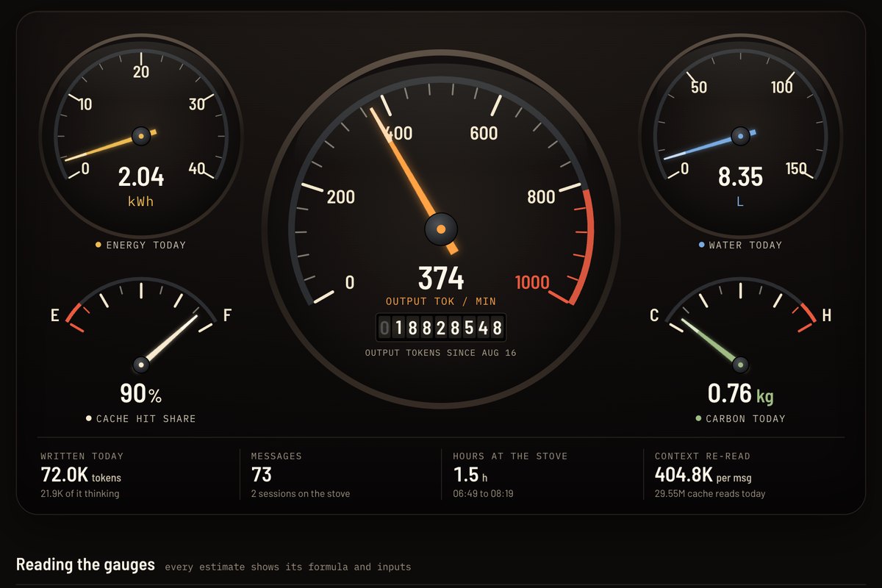Click the 40 mark on energy gauge
Screen dimensions: 882x588
(197, 168)
